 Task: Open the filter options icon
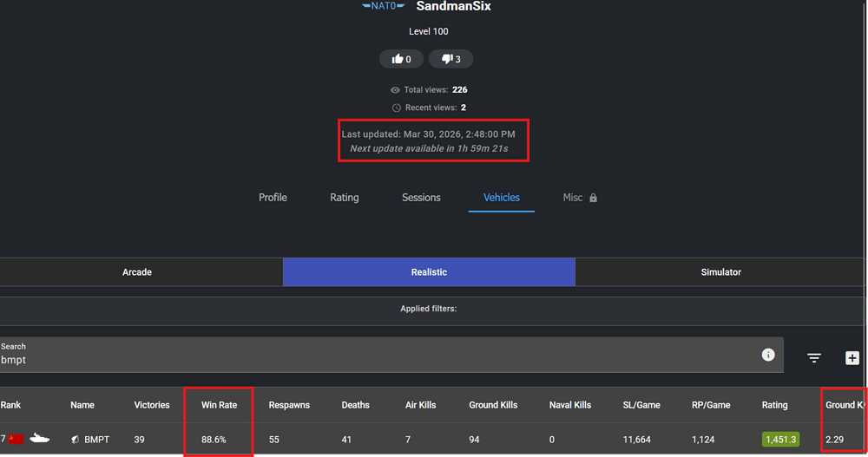[x=814, y=358]
